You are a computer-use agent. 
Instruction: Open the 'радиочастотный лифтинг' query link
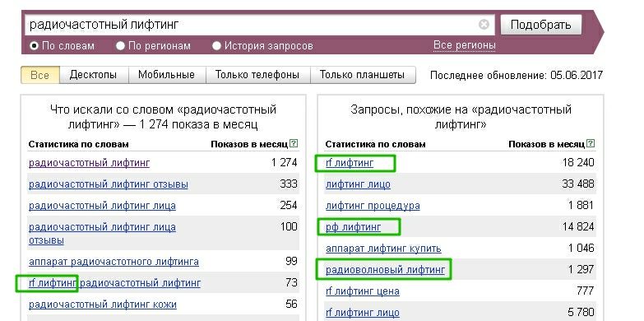(89, 163)
